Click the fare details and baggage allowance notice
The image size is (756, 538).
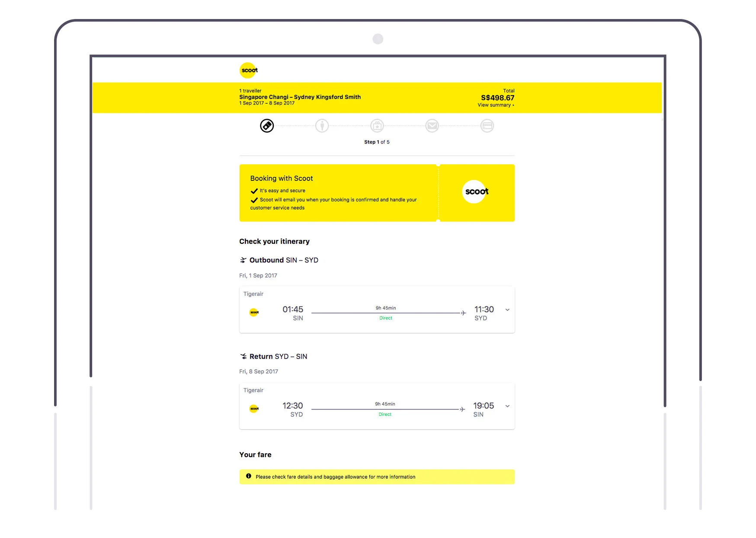pyautogui.click(x=377, y=477)
